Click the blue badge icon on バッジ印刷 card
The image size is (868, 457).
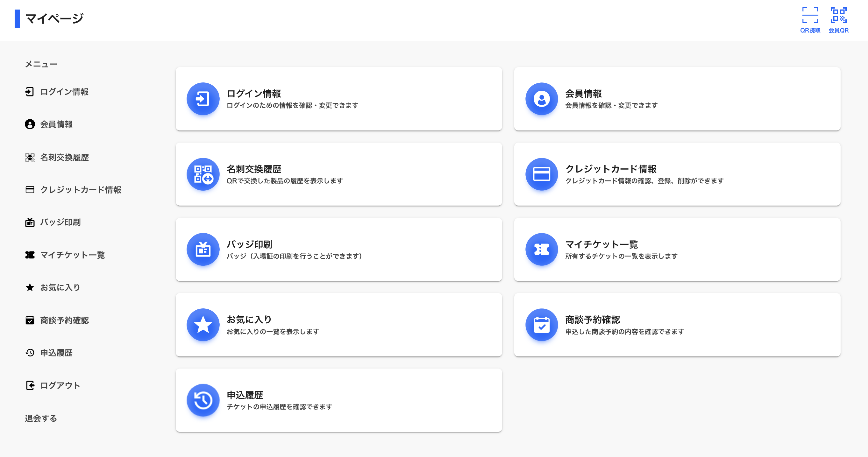(x=203, y=249)
